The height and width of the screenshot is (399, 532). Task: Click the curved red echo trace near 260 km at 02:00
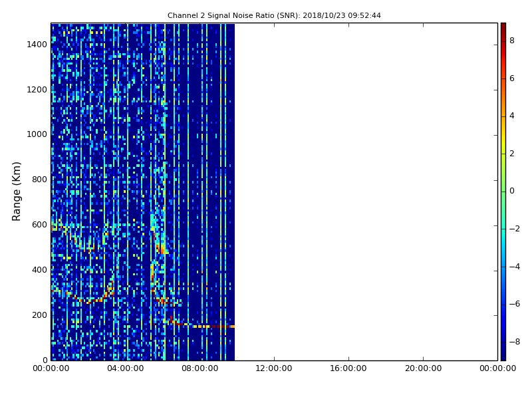point(90,301)
